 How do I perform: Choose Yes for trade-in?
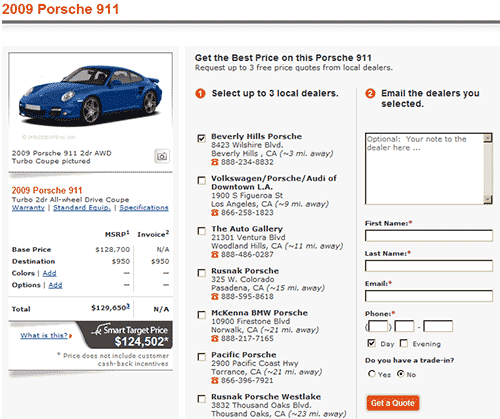371,374
